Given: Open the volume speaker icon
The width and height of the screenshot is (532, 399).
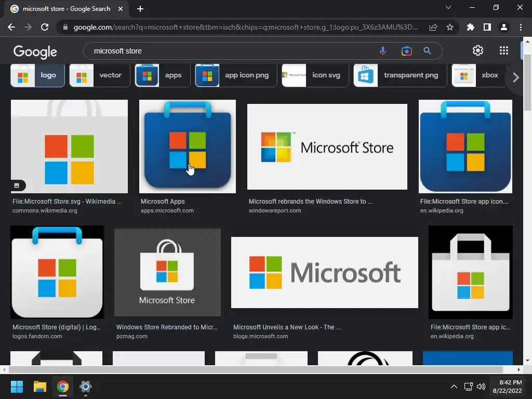Looking at the screenshot, I should pyautogui.click(x=481, y=387).
